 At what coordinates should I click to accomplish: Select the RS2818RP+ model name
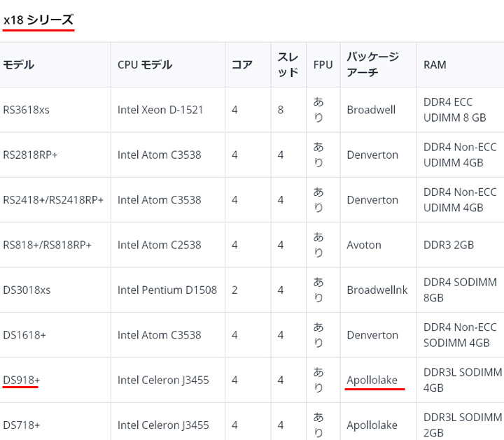[30, 155]
